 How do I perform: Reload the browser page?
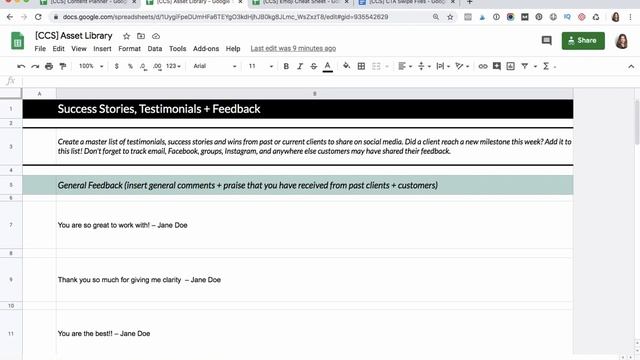pos(38,17)
